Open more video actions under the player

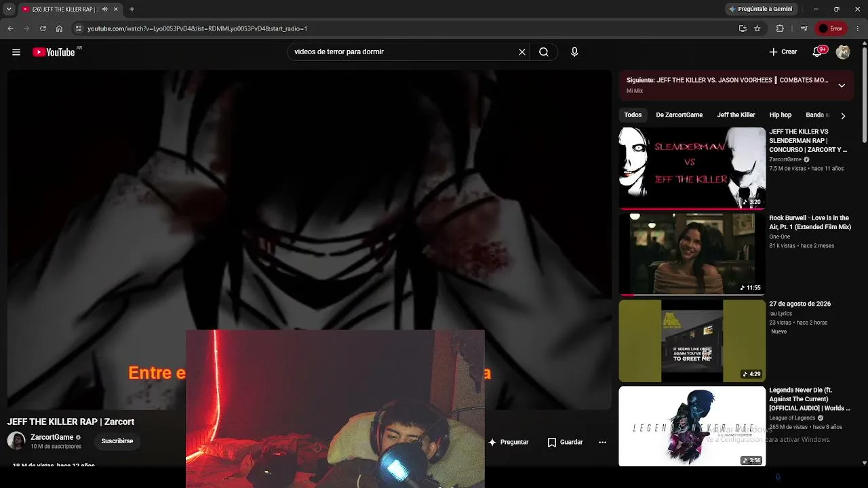602,442
